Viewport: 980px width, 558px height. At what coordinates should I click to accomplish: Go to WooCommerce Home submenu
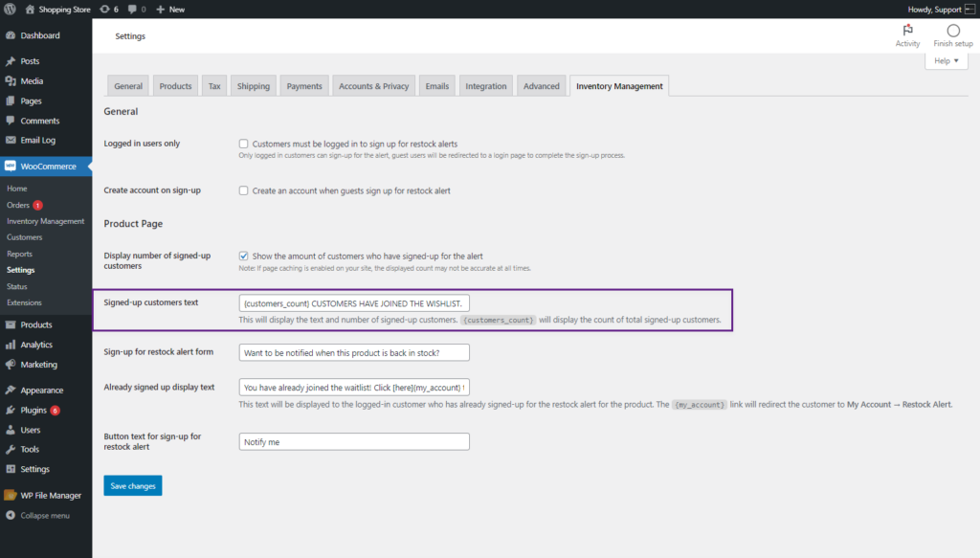[17, 189]
